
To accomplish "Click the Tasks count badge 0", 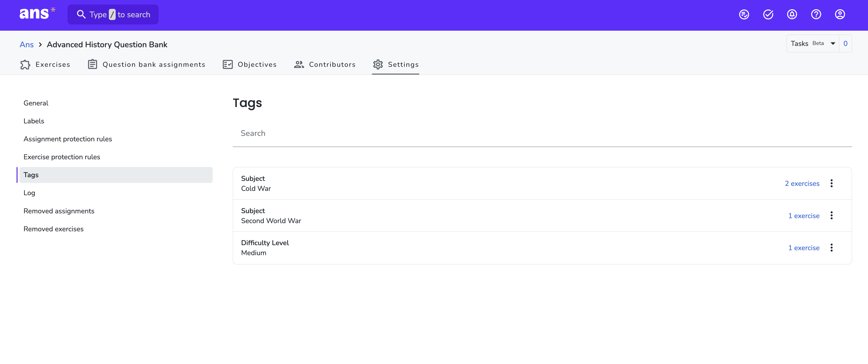I will 845,43.
